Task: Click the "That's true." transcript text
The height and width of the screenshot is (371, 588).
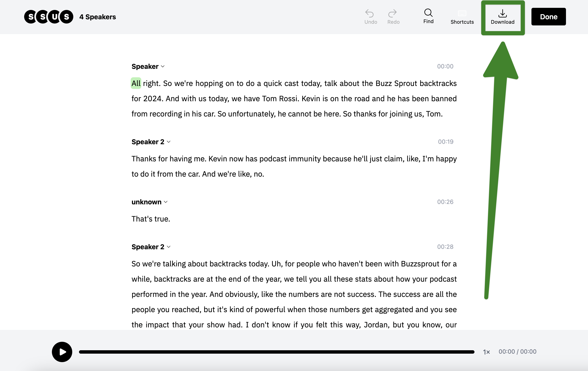Action: point(151,219)
